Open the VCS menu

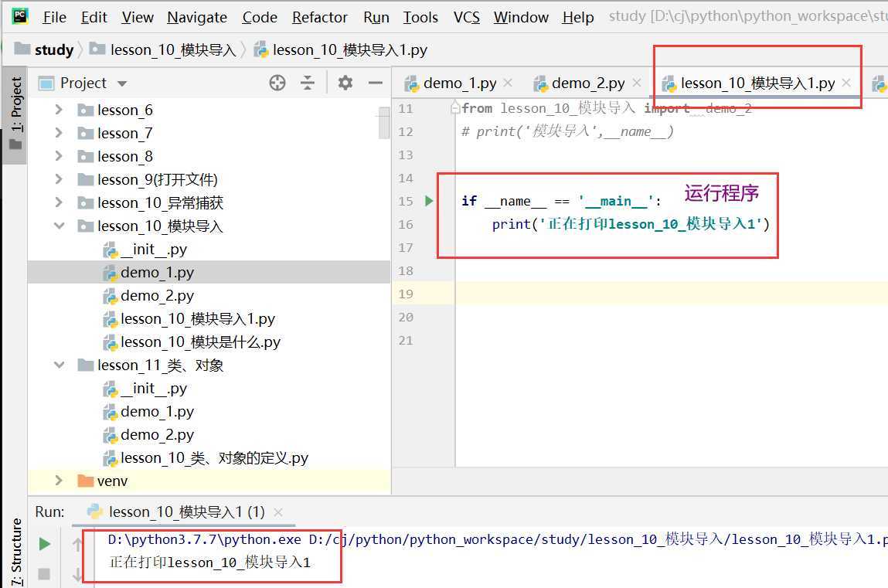pyautogui.click(x=467, y=18)
